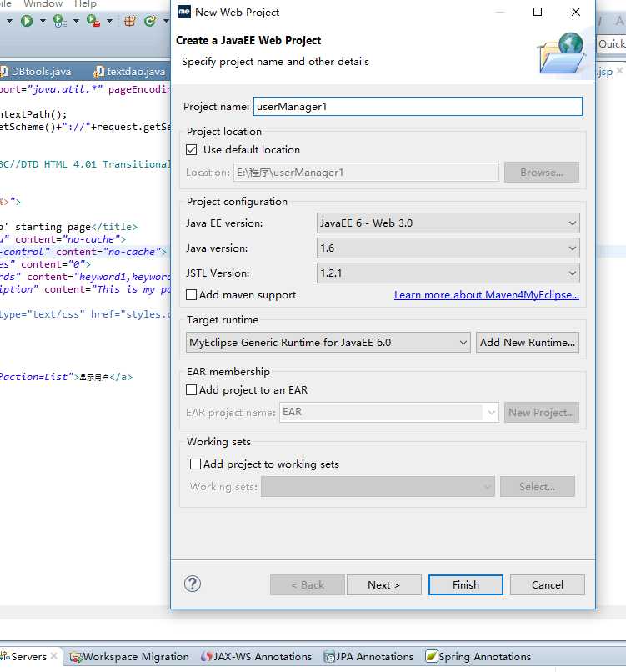Maximize the New Web Project dialog
Viewport: 626px width, 672px height.
538,12
